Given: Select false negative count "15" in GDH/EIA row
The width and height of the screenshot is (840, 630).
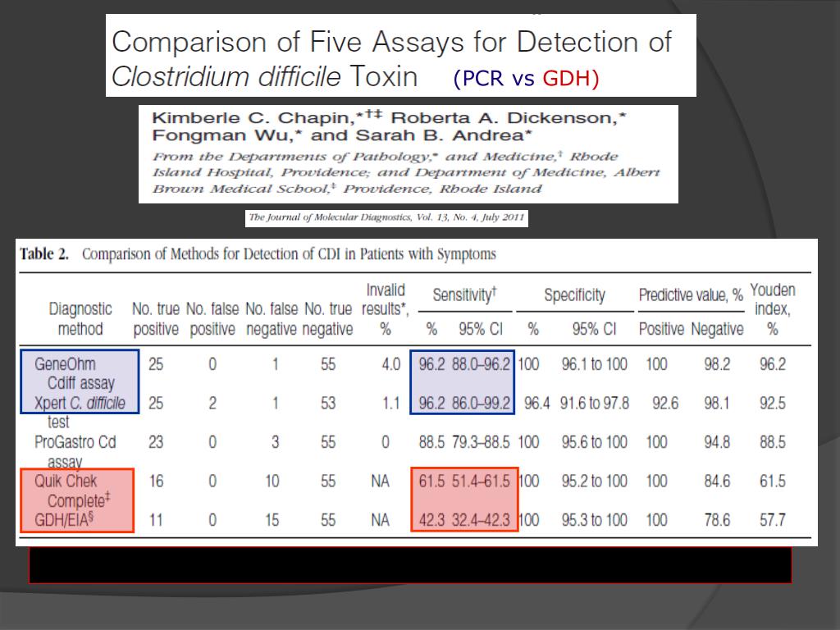Looking at the screenshot, I should coord(272,519).
